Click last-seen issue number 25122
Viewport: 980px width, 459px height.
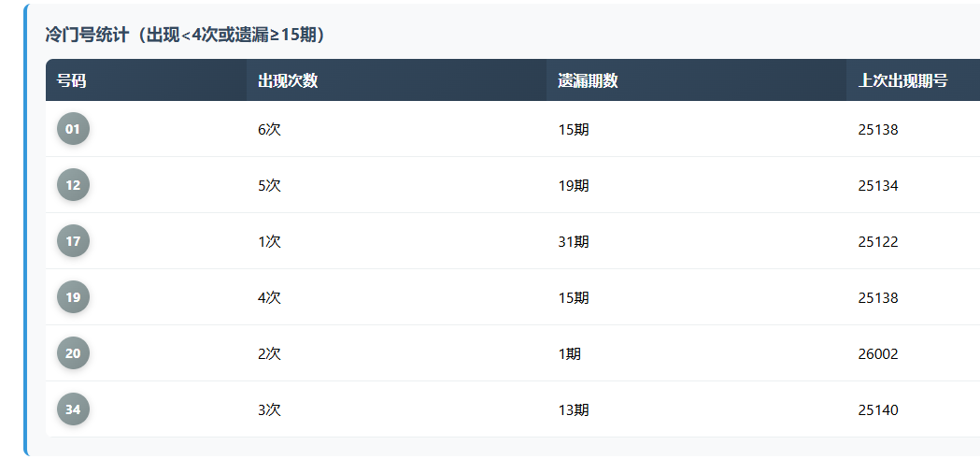(x=877, y=242)
